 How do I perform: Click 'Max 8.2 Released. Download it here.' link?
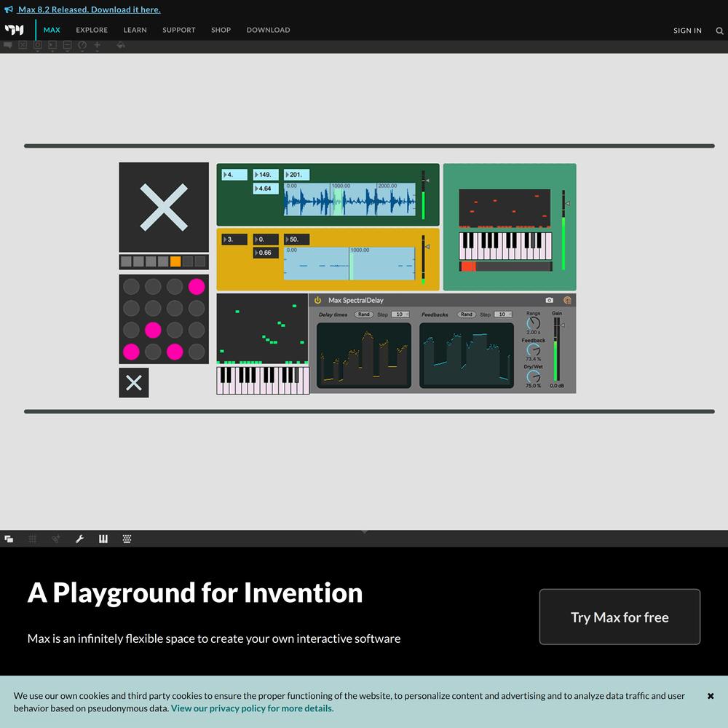point(90,9)
